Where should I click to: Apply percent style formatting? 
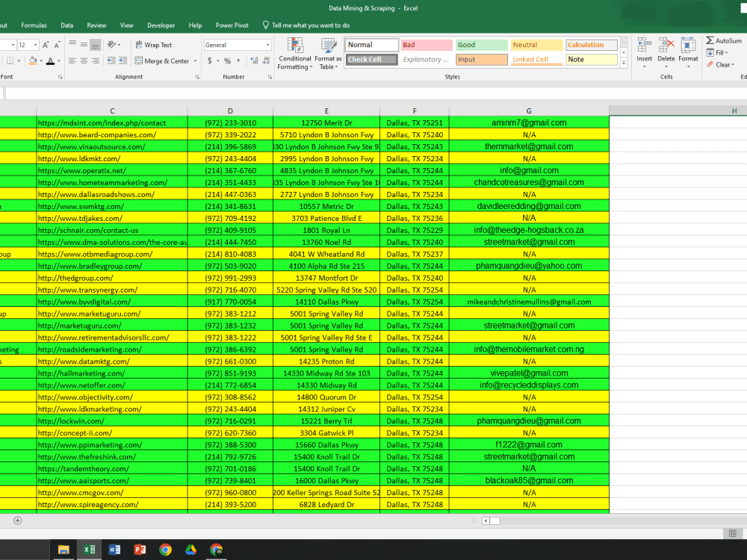(227, 61)
